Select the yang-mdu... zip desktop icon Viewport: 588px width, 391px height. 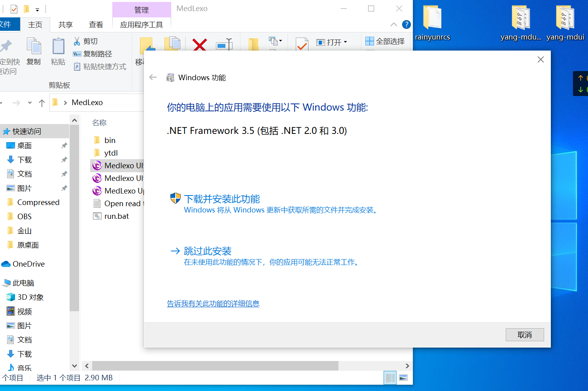[521, 23]
